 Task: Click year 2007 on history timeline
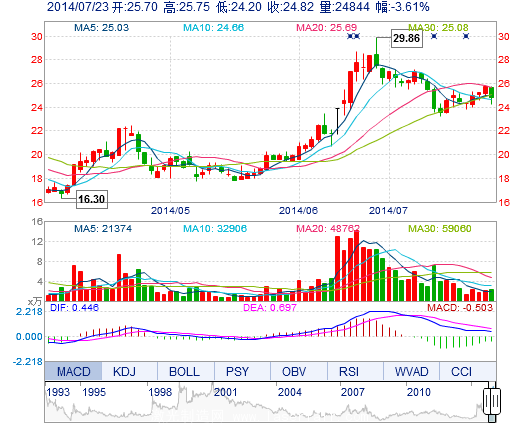tap(353, 392)
